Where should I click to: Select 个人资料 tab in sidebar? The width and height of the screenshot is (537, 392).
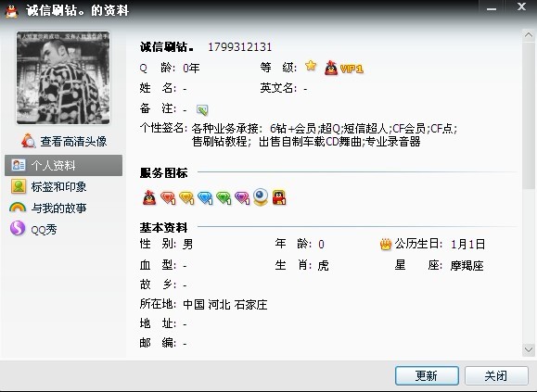click(x=63, y=165)
